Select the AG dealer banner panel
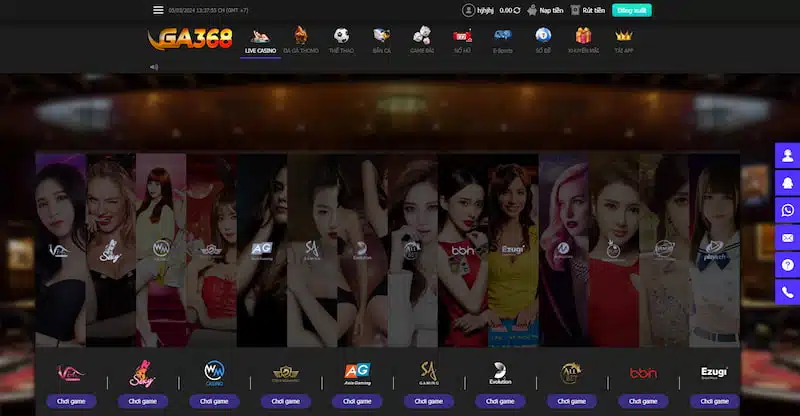Viewport: 800px width, 416px height. point(262,250)
